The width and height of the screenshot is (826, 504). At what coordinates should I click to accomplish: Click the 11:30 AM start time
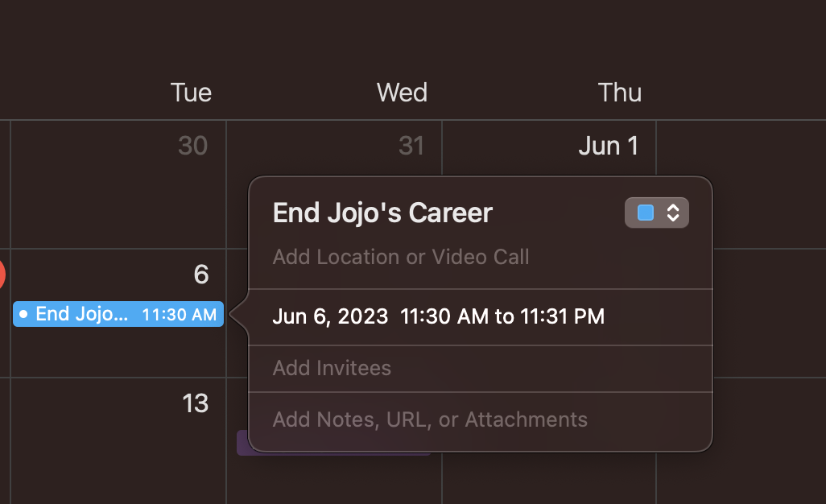click(444, 316)
